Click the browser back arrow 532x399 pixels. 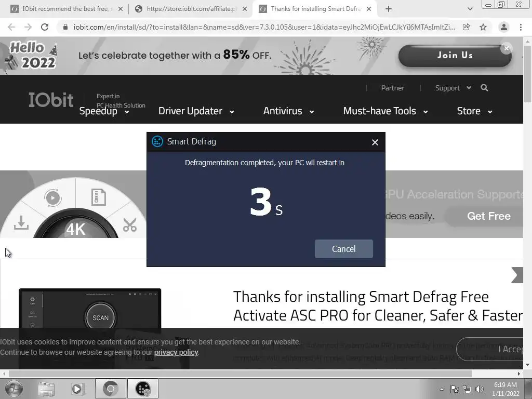point(11,27)
